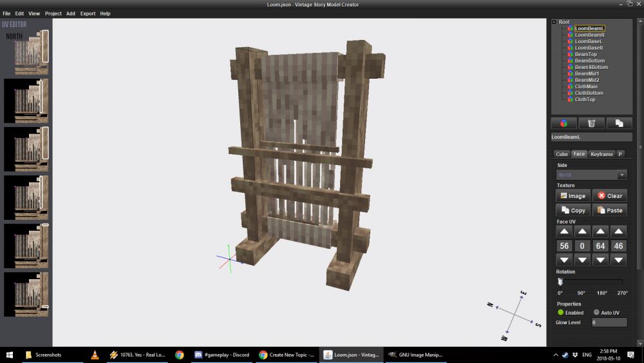Decrease the last Face UV value 46

(618, 260)
